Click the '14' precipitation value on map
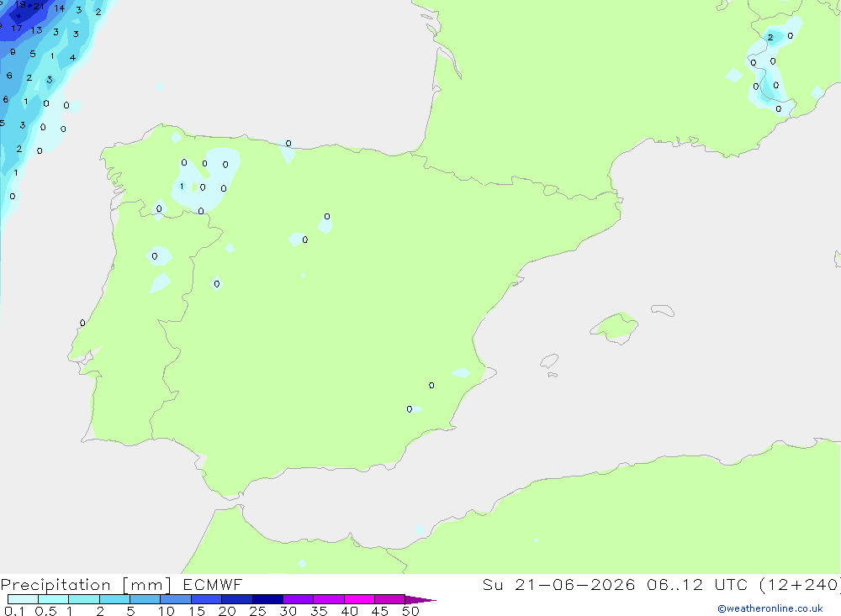The image size is (841, 616). coord(59,8)
